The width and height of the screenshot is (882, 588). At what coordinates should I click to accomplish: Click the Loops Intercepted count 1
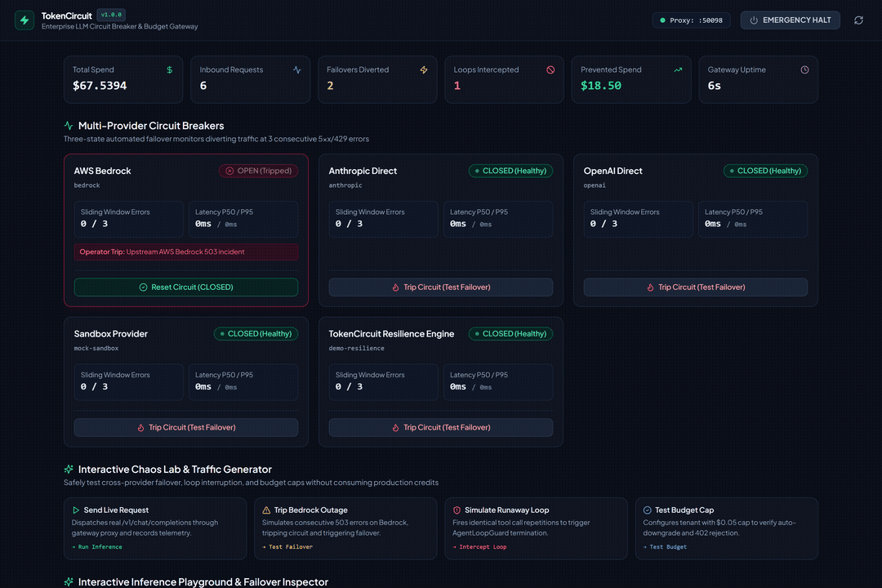[457, 86]
